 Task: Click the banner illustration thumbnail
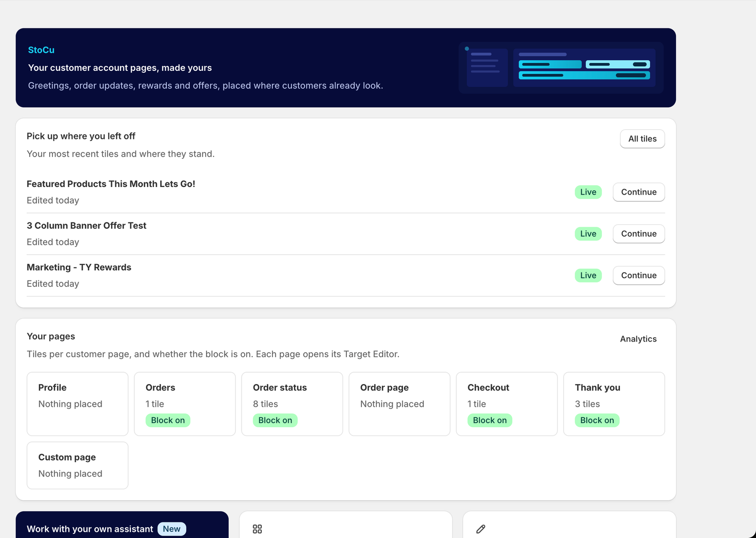pyautogui.click(x=561, y=68)
